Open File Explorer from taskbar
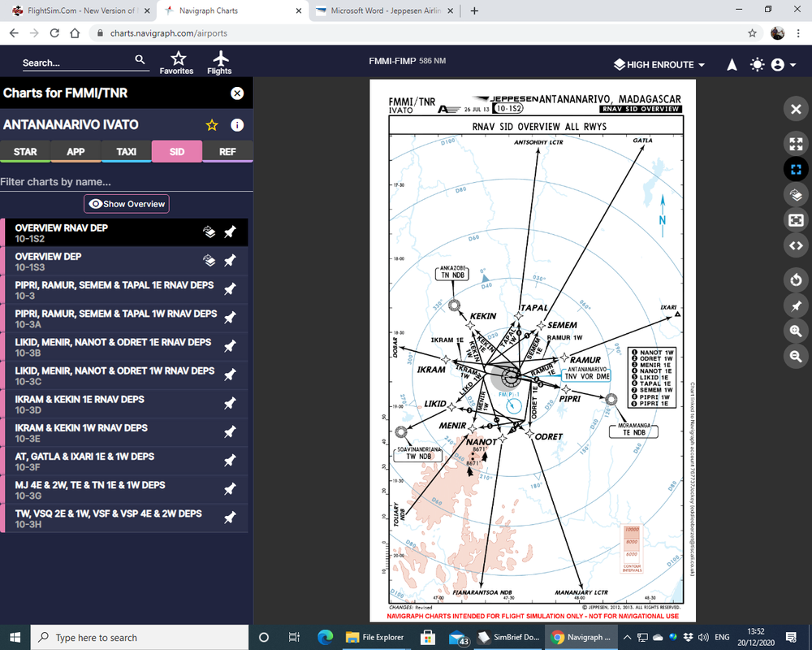812x650 pixels. pyautogui.click(x=375, y=637)
